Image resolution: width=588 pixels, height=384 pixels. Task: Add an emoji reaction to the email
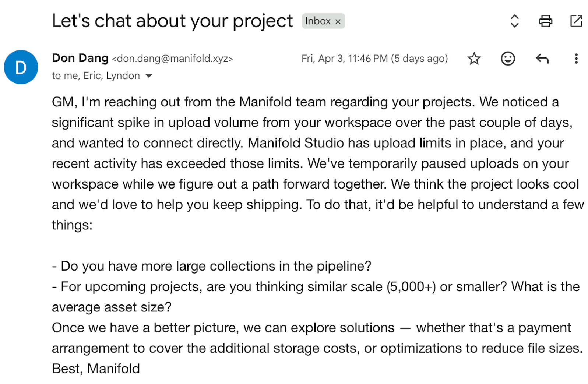pyautogui.click(x=507, y=59)
